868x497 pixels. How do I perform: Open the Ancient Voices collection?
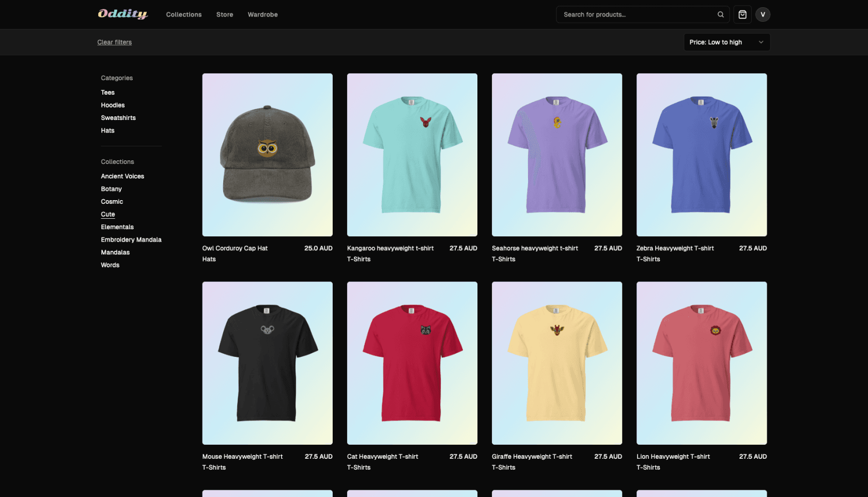click(122, 176)
